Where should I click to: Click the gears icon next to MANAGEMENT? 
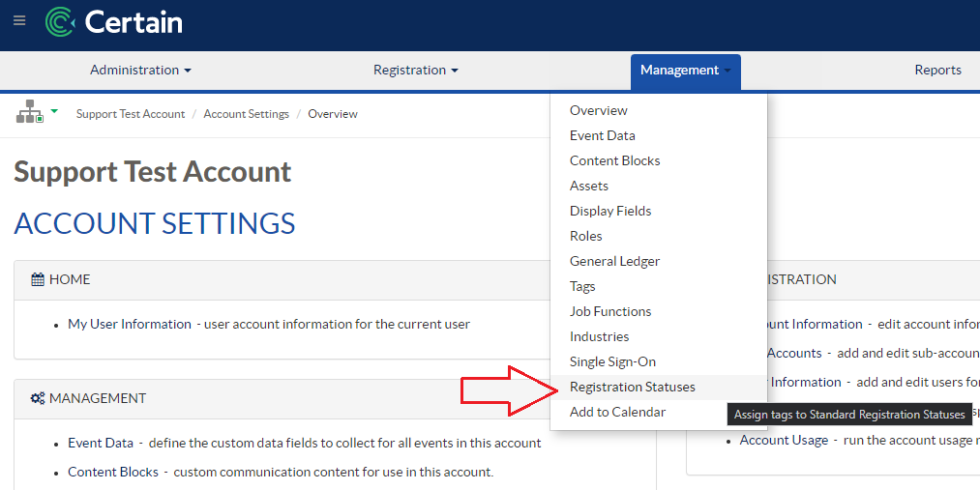(x=38, y=398)
